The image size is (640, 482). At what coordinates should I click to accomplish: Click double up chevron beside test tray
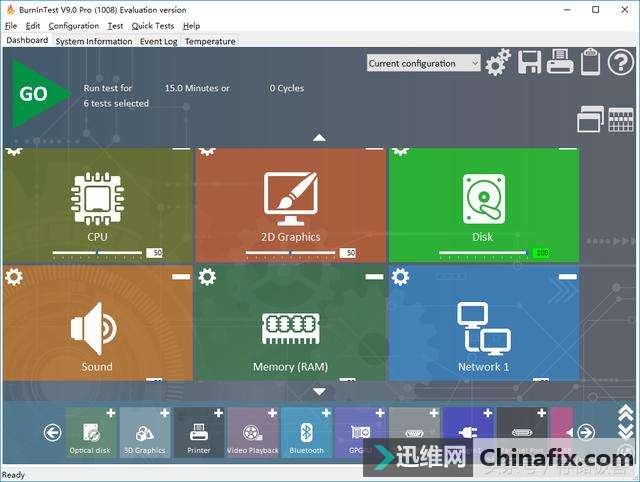(x=625, y=414)
